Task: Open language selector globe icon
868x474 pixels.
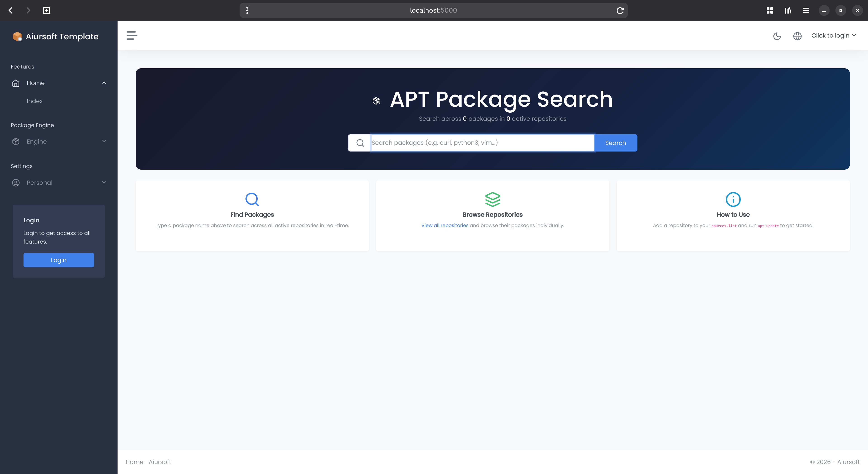Action: coord(797,36)
